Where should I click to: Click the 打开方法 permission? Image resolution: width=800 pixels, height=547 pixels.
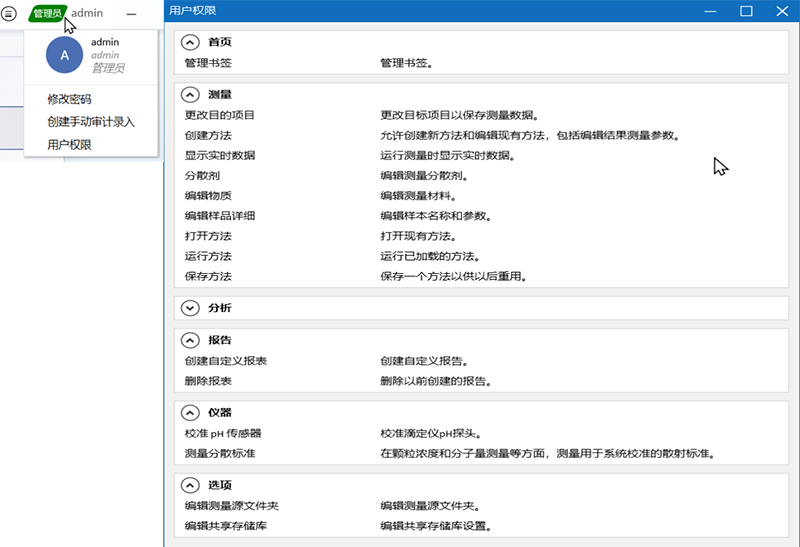pos(208,236)
